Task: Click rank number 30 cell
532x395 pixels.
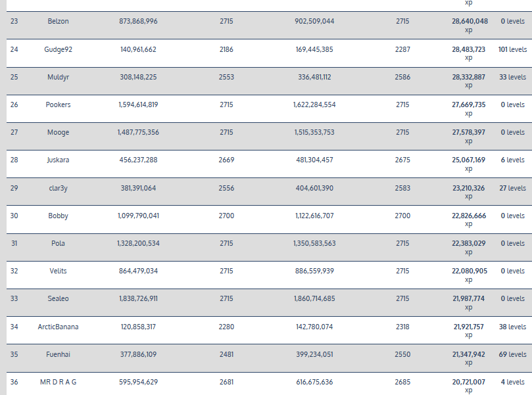Action: pyautogui.click(x=14, y=216)
